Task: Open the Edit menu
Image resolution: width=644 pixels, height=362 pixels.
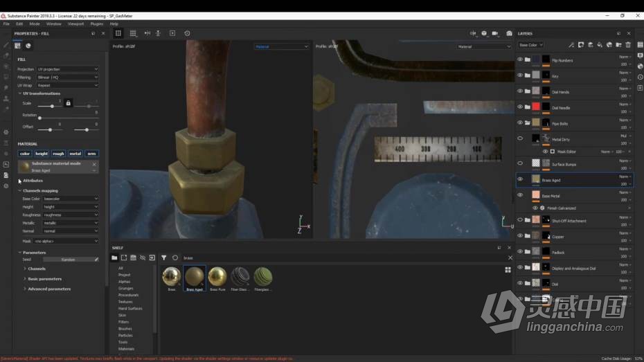Action: (19, 24)
